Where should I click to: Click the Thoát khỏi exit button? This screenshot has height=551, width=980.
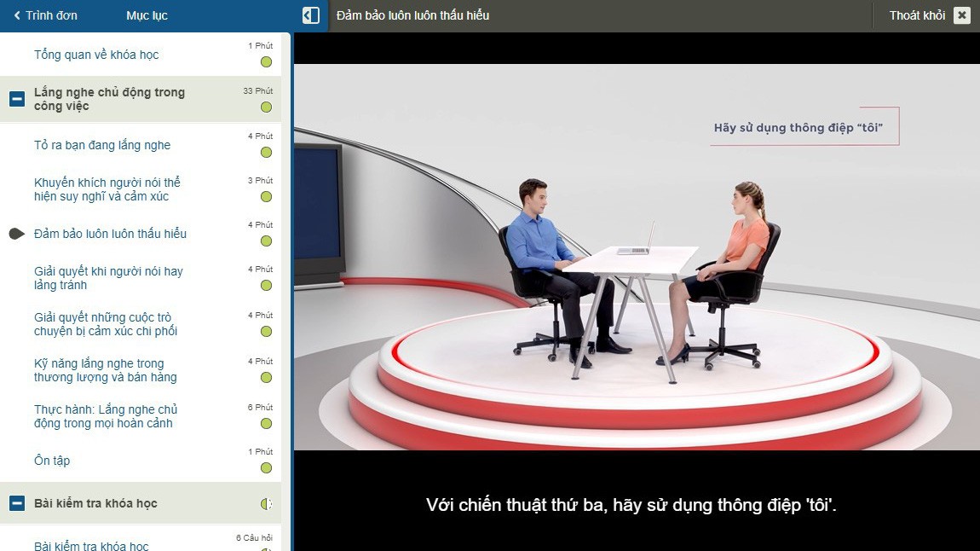pyautogui.click(x=917, y=15)
